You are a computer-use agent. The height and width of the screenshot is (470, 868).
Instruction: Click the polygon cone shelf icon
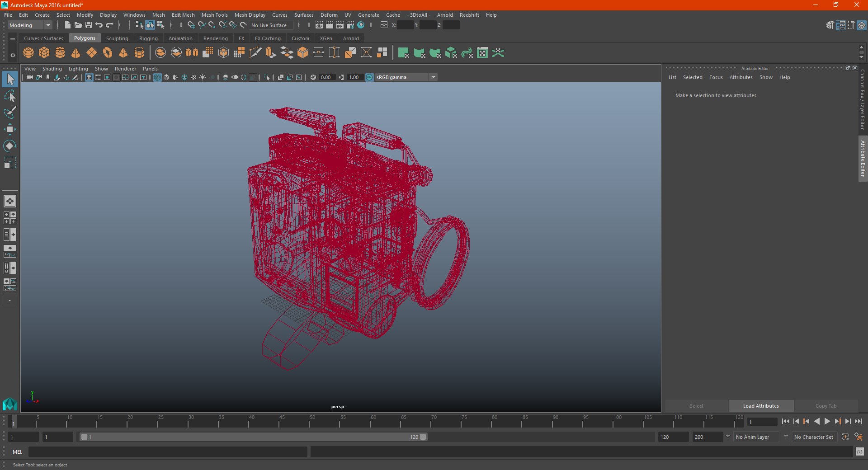tap(76, 53)
